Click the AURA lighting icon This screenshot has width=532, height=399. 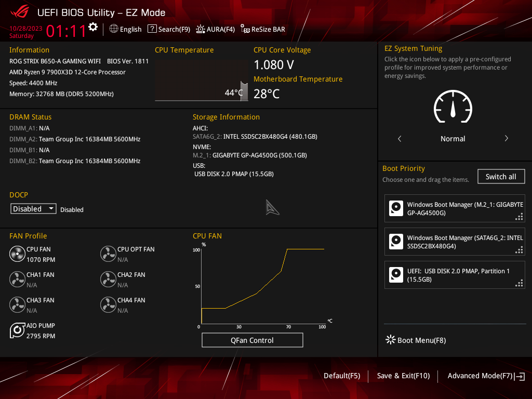point(200,29)
